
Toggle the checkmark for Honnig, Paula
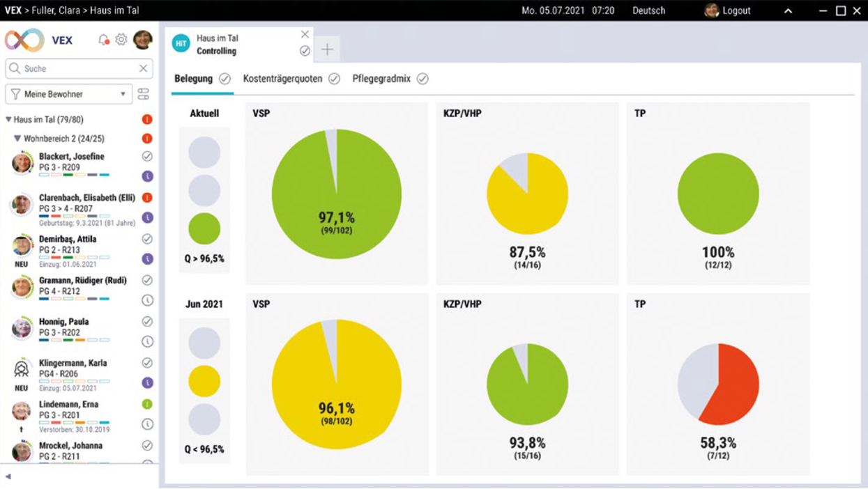(147, 322)
